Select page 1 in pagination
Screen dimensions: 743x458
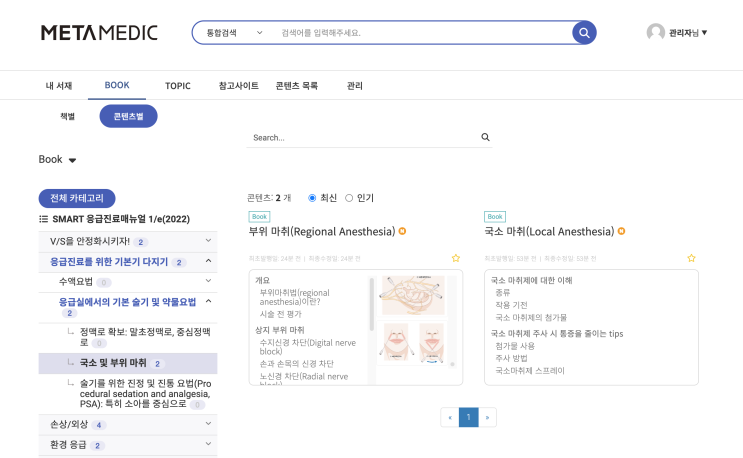click(468, 417)
